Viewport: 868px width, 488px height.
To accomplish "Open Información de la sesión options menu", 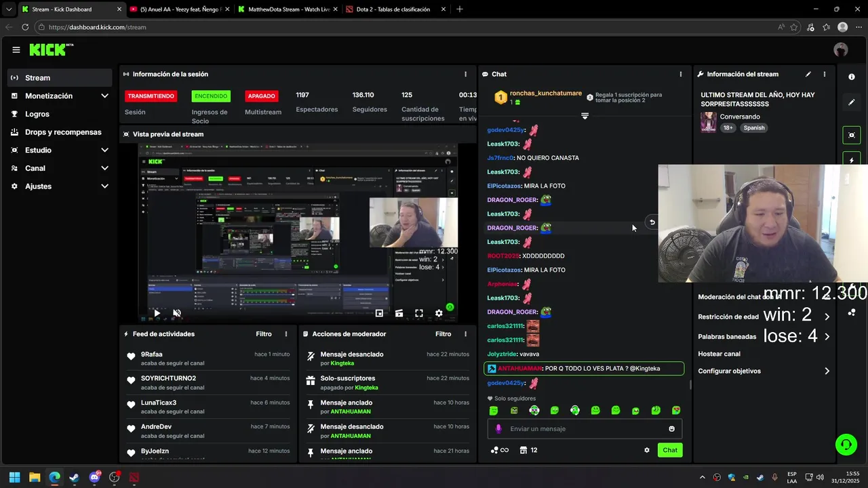I will (x=465, y=74).
